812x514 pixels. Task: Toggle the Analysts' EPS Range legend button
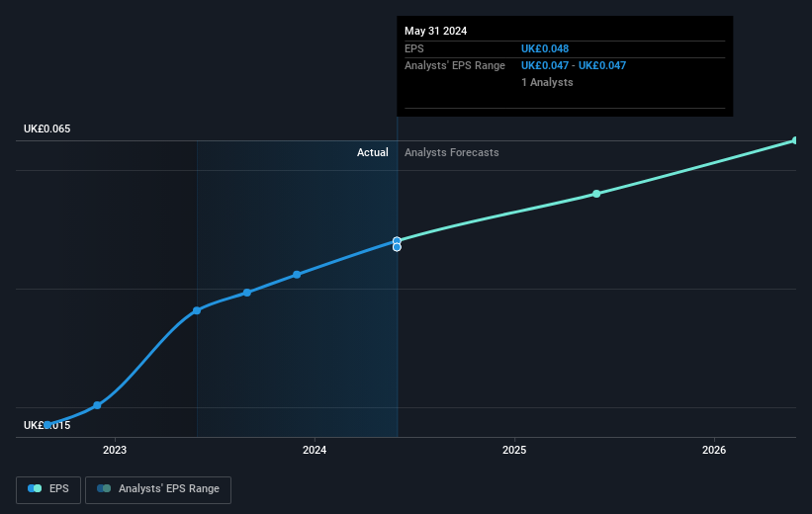click(158, 489)
